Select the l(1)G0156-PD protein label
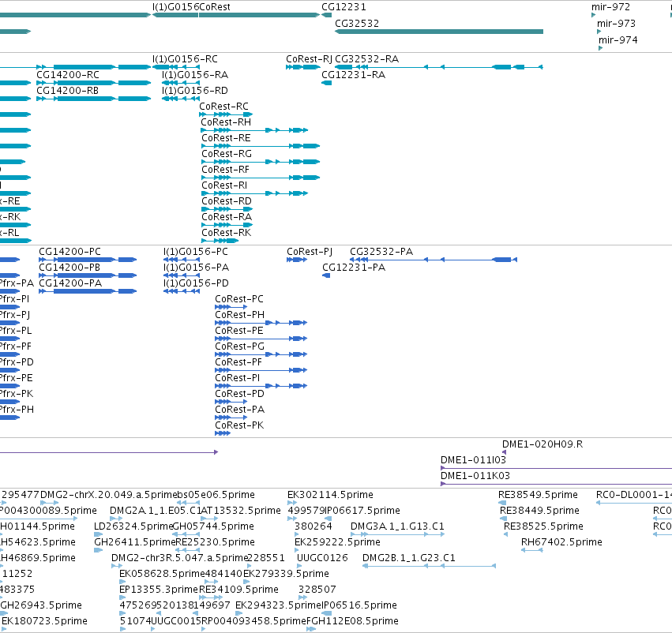This screenshot has height=633, width=672. pos(197,283)
